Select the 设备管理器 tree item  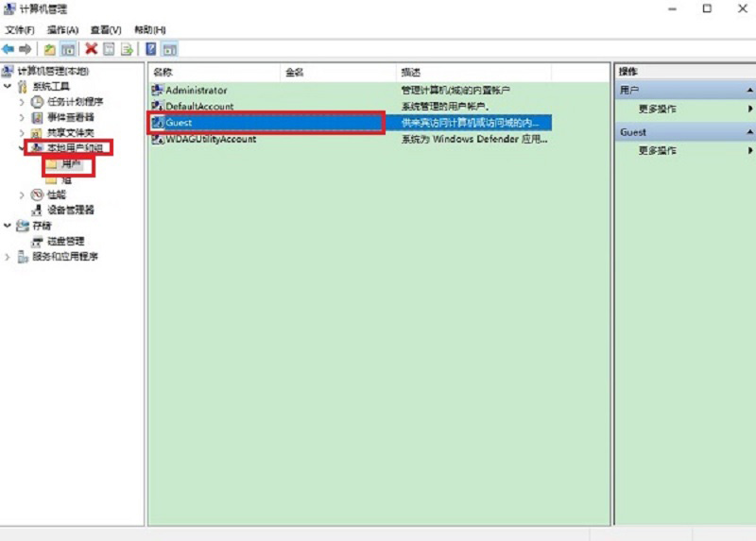pyautogui.click(x=70, y=210)
